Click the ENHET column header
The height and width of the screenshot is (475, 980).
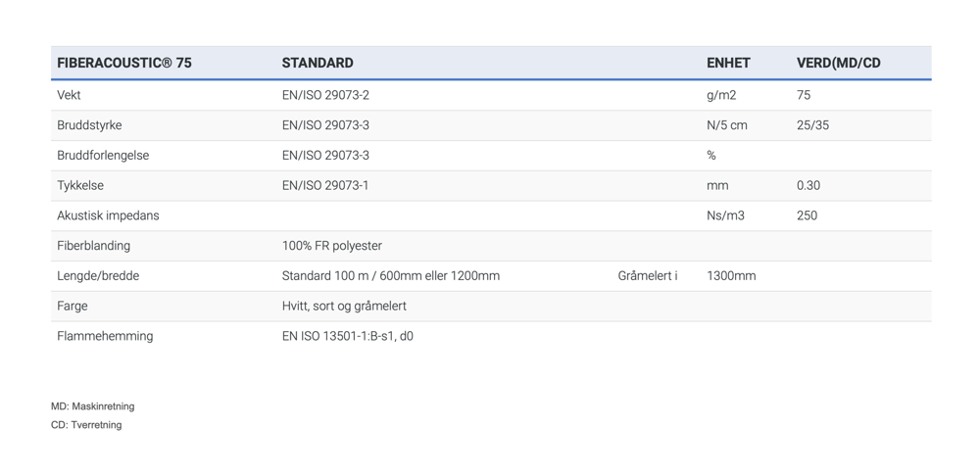point(728,63)
